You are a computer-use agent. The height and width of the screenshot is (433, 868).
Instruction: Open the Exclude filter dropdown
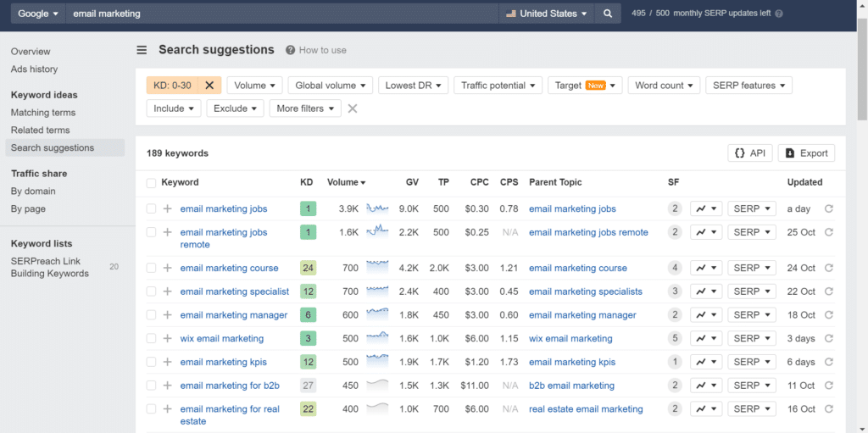pyautogui.click(x=236, y=108)
